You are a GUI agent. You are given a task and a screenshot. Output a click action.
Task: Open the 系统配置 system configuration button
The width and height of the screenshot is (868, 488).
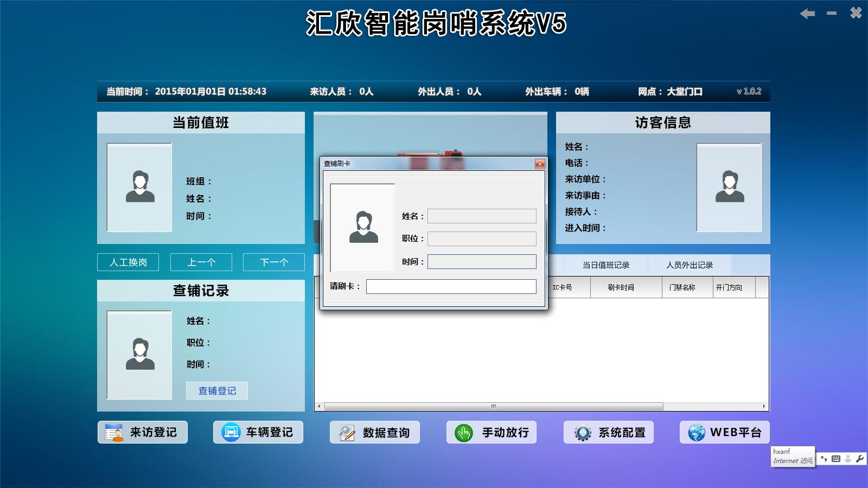(x=608, y=432)
